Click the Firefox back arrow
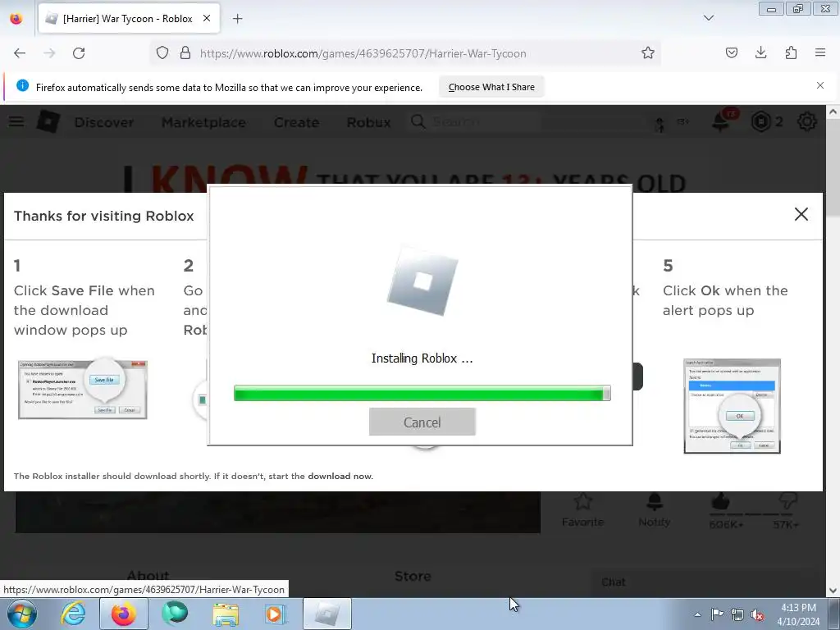 point(20,53)
